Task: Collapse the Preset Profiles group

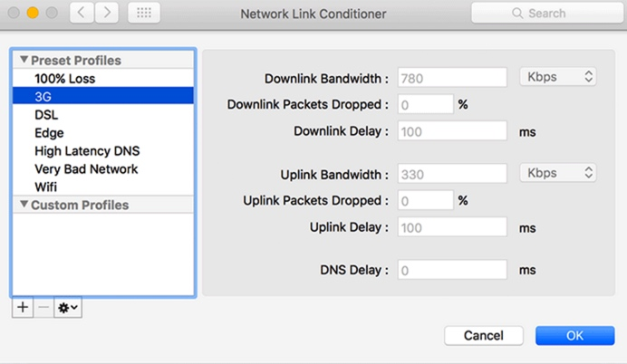Action: pyautogui.click(x=24, y=60)
